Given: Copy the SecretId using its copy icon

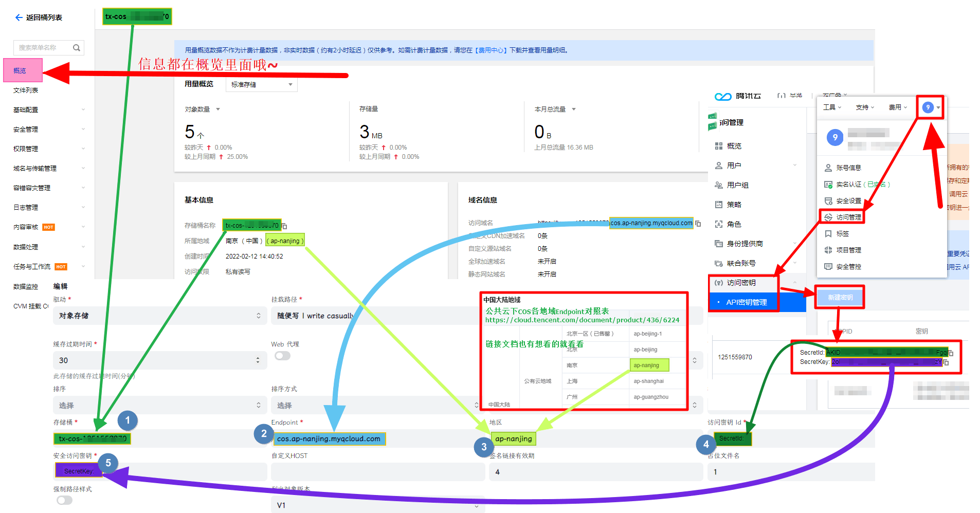Looking at the screenshot, I should point(951,353).
